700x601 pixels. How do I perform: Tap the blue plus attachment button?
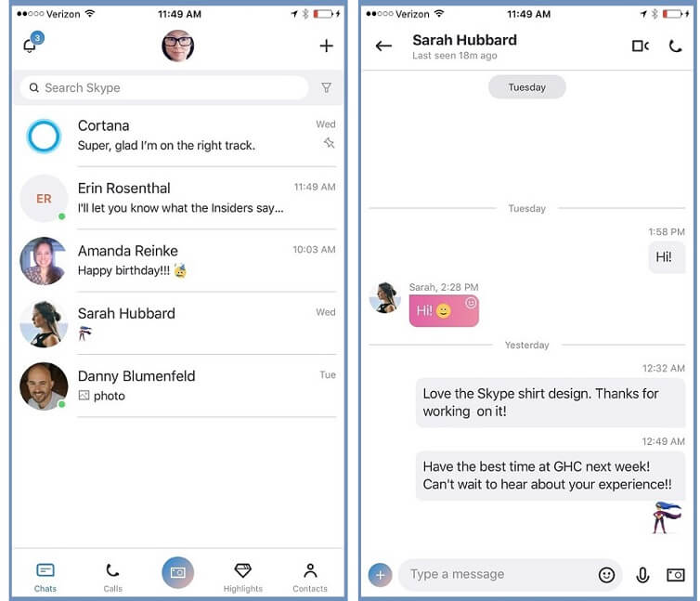pyautogui.click(x=380, y=575)
